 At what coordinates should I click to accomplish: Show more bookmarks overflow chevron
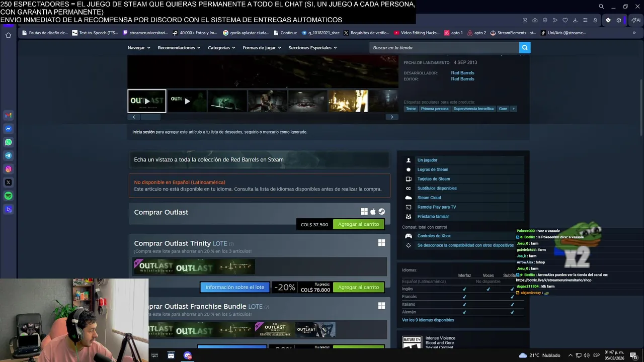point(635,33)
